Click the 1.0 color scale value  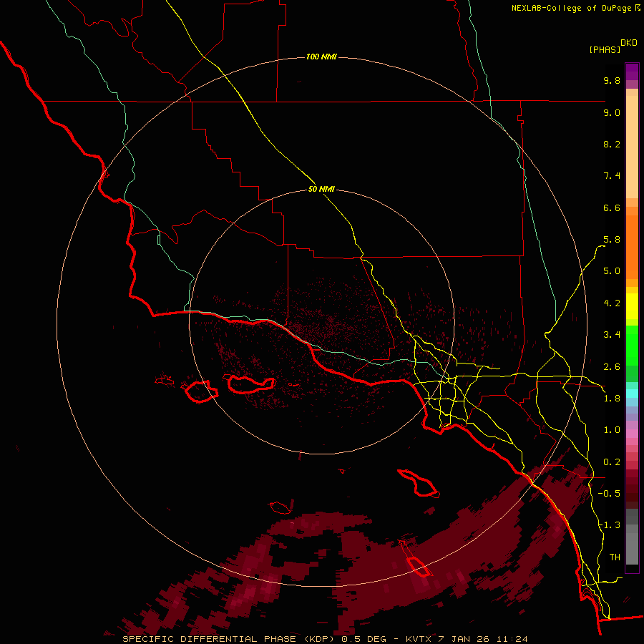click(612, 430)
